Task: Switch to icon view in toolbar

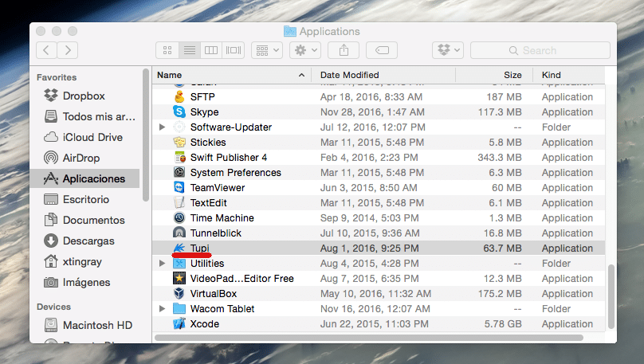Action: (167, 50)
